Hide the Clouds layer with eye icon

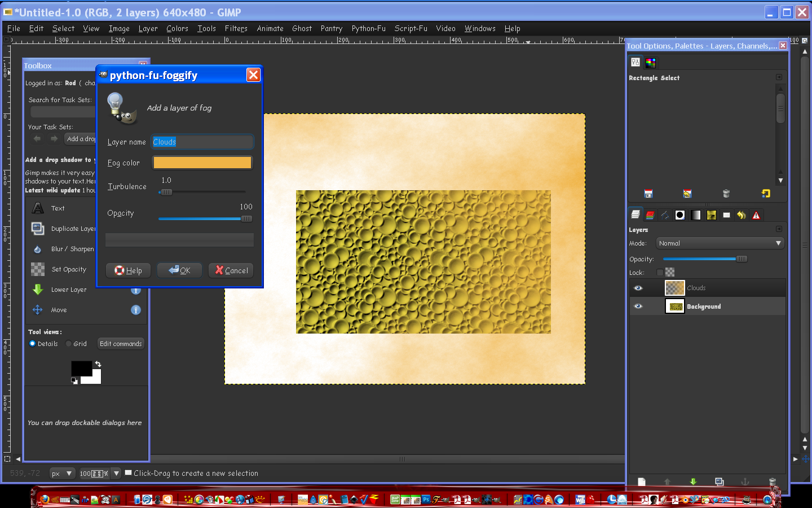point(638,288)
